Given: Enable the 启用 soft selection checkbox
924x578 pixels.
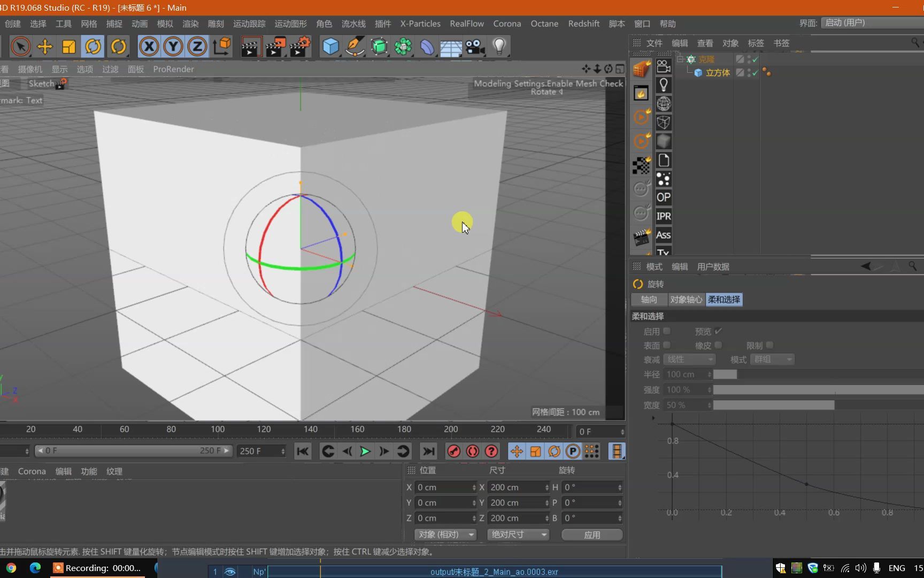Looking at the screenshot, I should pos(667,331).
